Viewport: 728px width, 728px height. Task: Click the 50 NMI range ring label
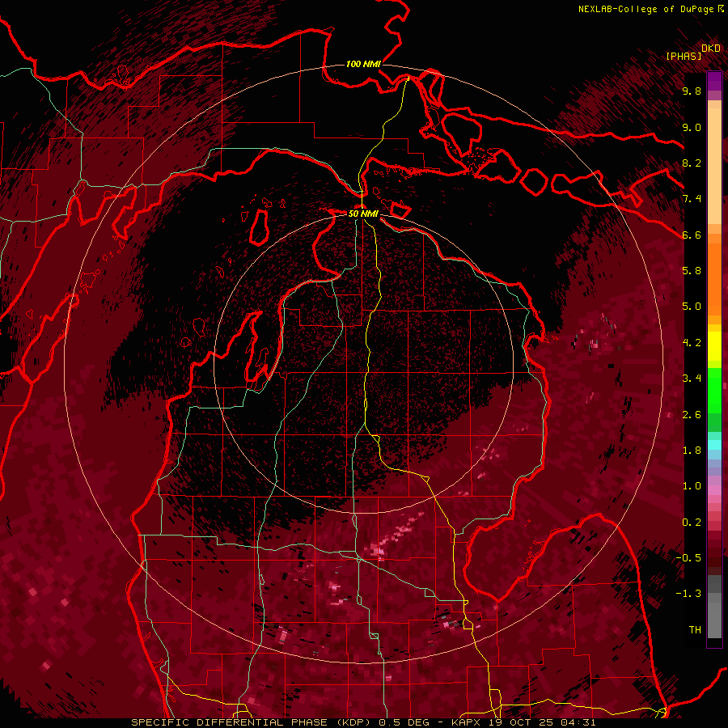[x=363, y=214]
